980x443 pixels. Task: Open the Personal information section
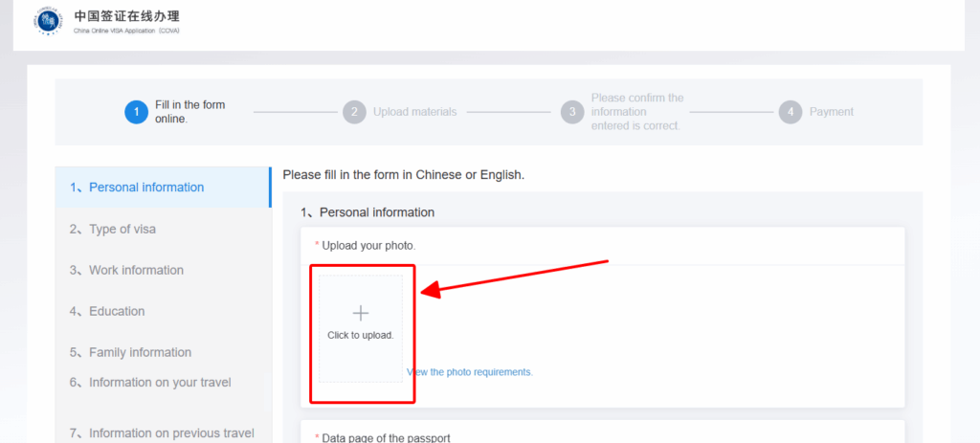(x=146, y=188)
